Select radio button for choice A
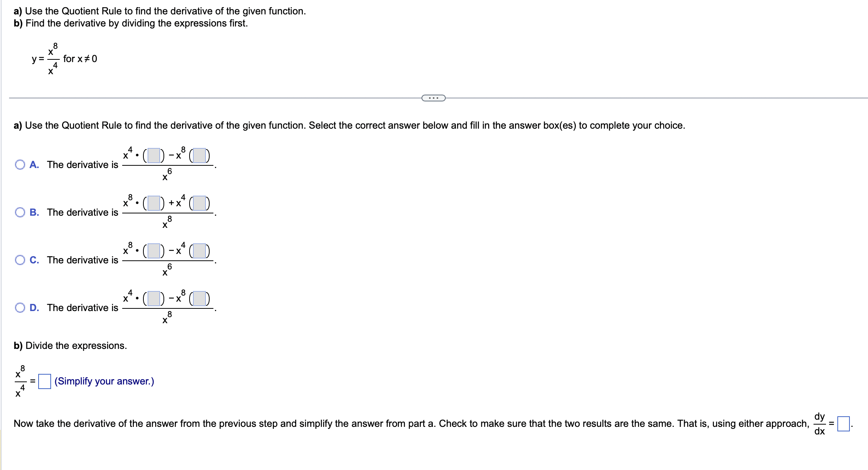 click(x=19, y=164)
